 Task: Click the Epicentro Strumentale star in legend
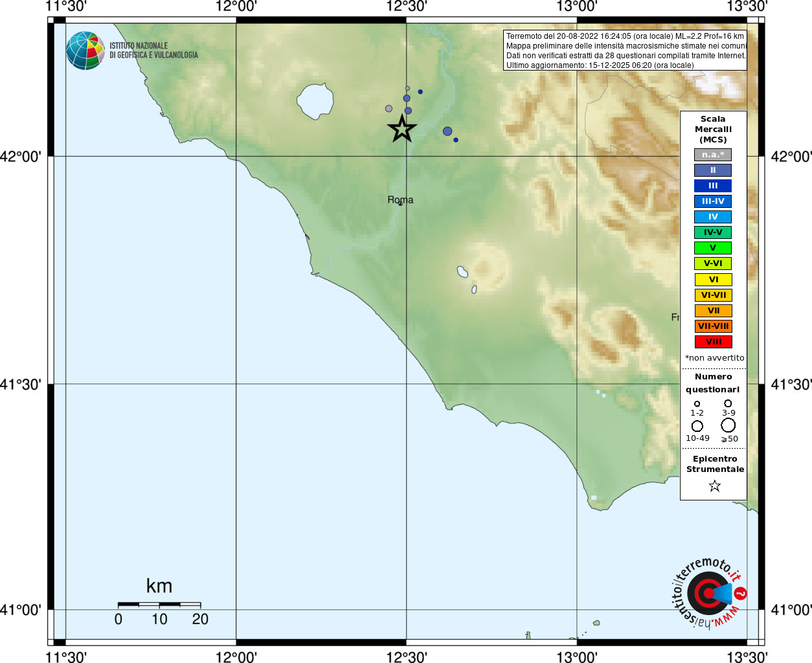coord(714,486)
